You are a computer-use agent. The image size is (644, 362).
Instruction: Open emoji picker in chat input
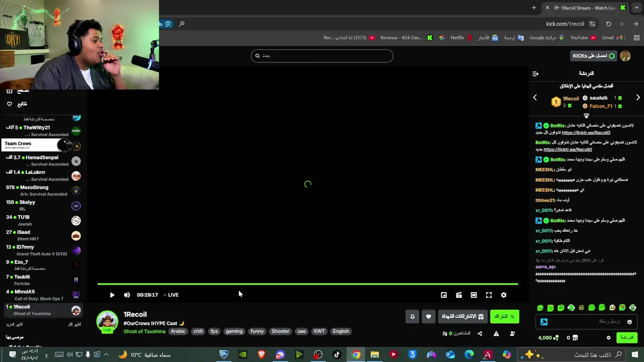coord(629,322)
